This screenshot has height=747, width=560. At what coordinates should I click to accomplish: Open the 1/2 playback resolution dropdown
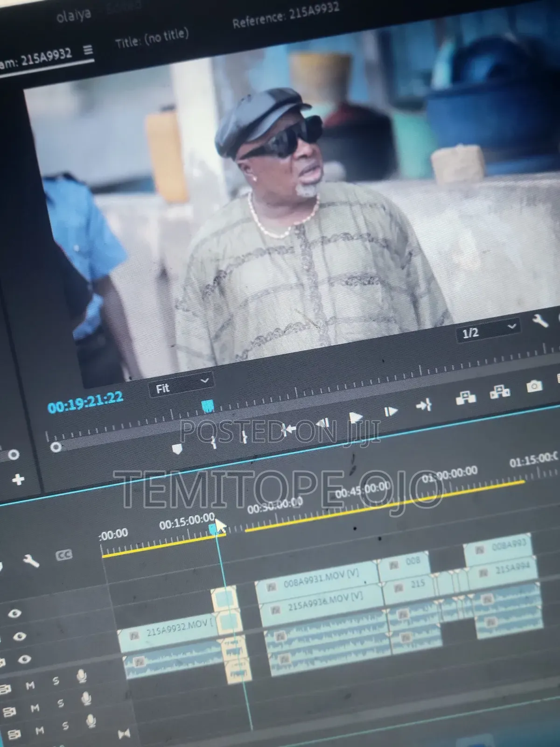pos(488,330)
